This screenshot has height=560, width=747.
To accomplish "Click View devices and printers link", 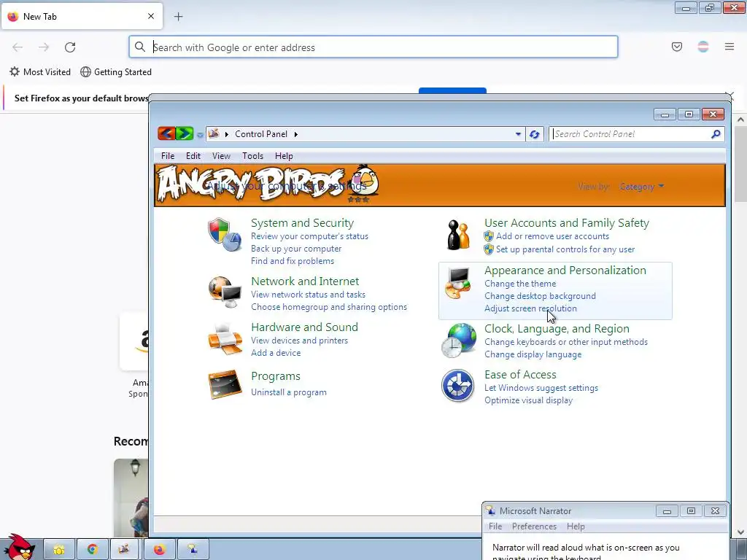I will 300,341.
